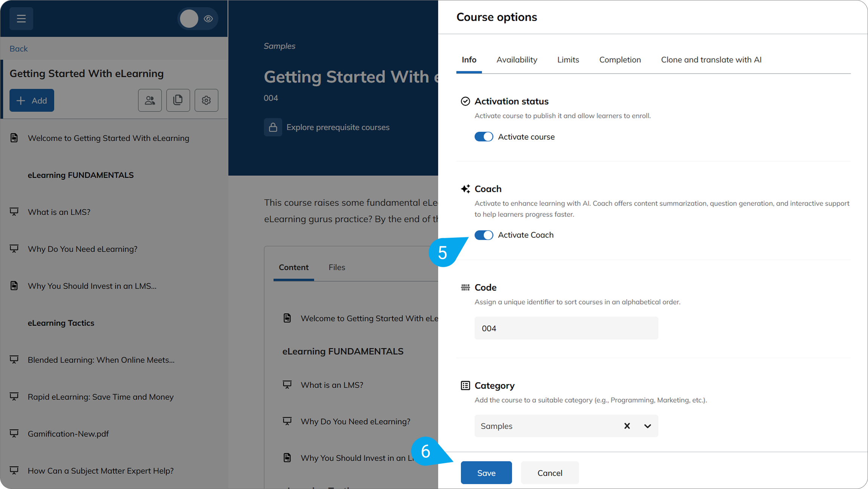The image size is (868, 489).
Task: Select eLearning FUNDAMENTALS section in sidebar
Action: click(x=81, y=175)
